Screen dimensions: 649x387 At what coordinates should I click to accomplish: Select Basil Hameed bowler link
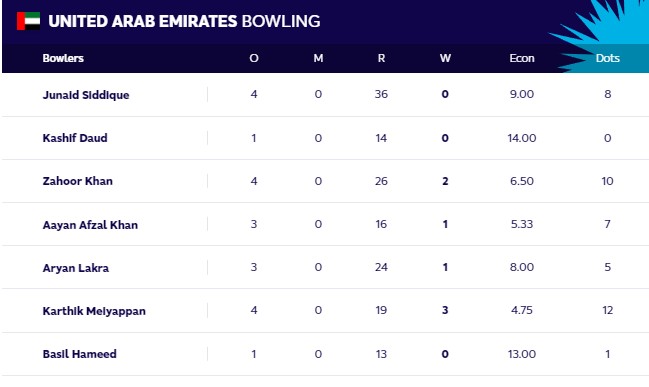[x=79, y=354]
